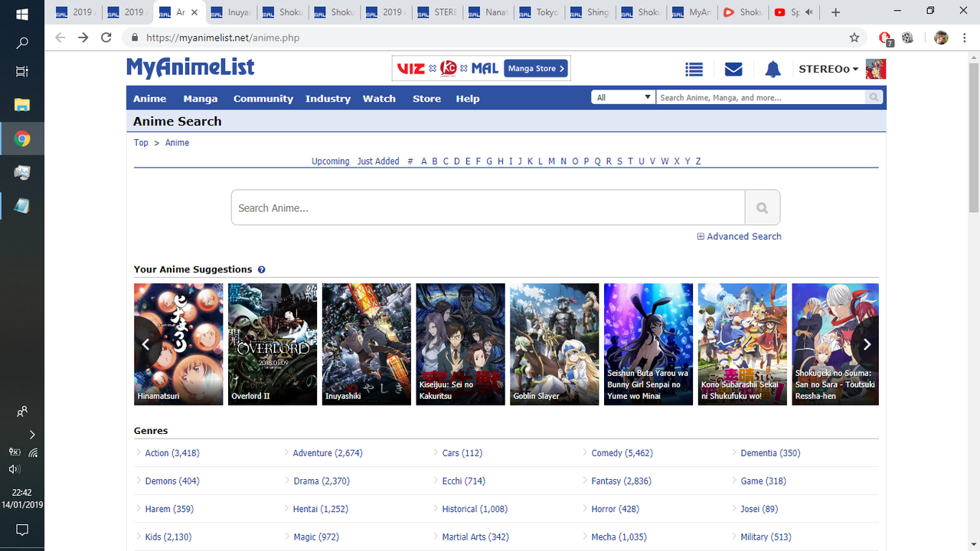
Task: Click the volume speaker tray icon
Action: 14,468
